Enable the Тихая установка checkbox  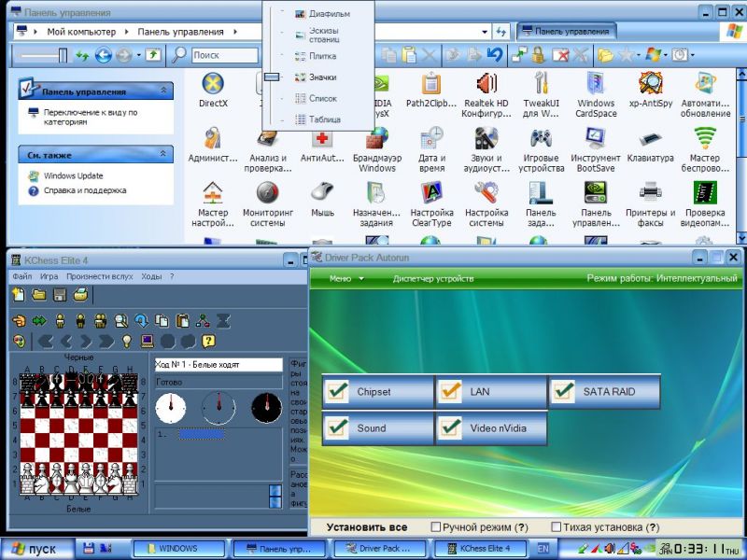557,527
